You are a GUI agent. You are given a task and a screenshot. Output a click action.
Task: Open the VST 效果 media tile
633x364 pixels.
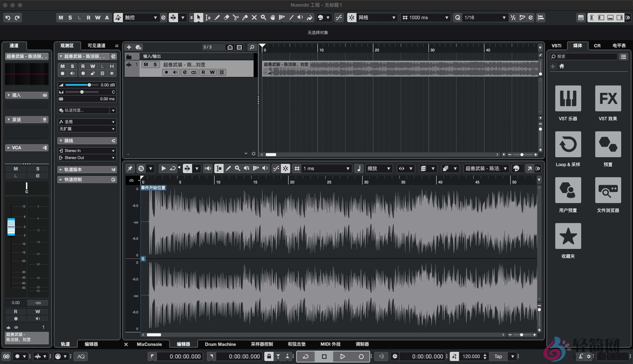click(x=608, y=99)
